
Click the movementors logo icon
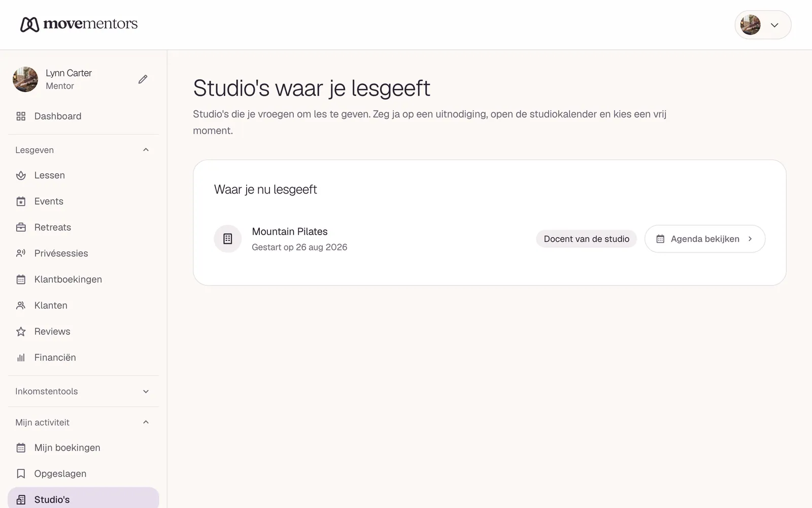[29, 24]
